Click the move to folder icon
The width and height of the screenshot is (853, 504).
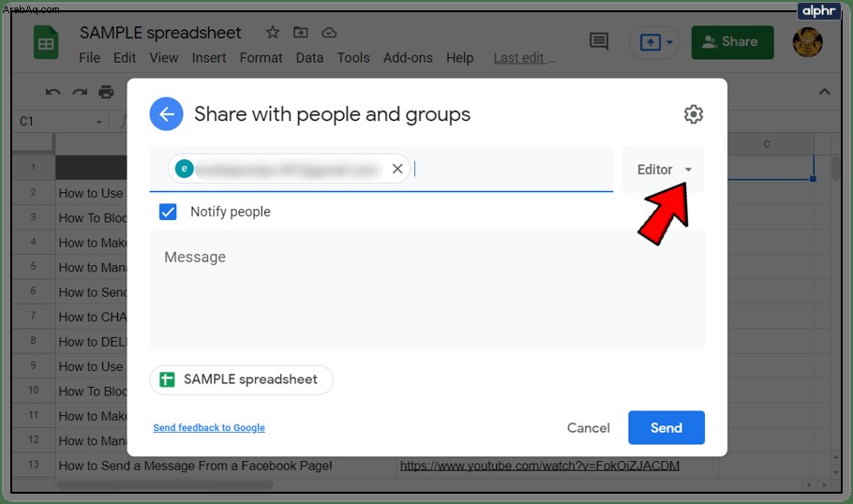point(301,33)
